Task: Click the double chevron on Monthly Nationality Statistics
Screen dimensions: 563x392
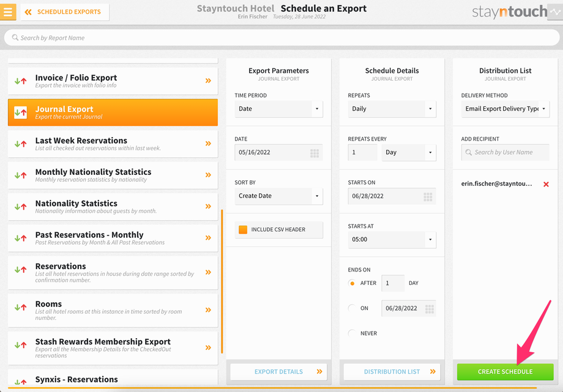Action: 208,175
